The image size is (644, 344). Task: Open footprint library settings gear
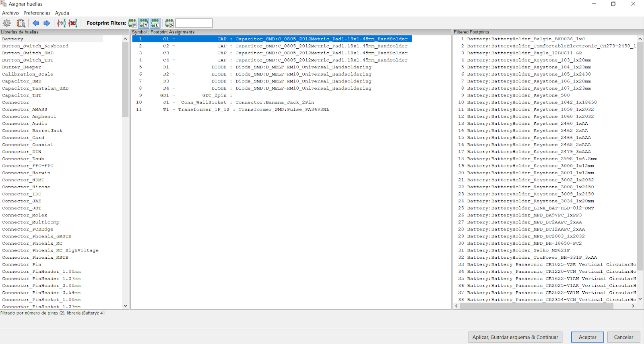[7, 23]
